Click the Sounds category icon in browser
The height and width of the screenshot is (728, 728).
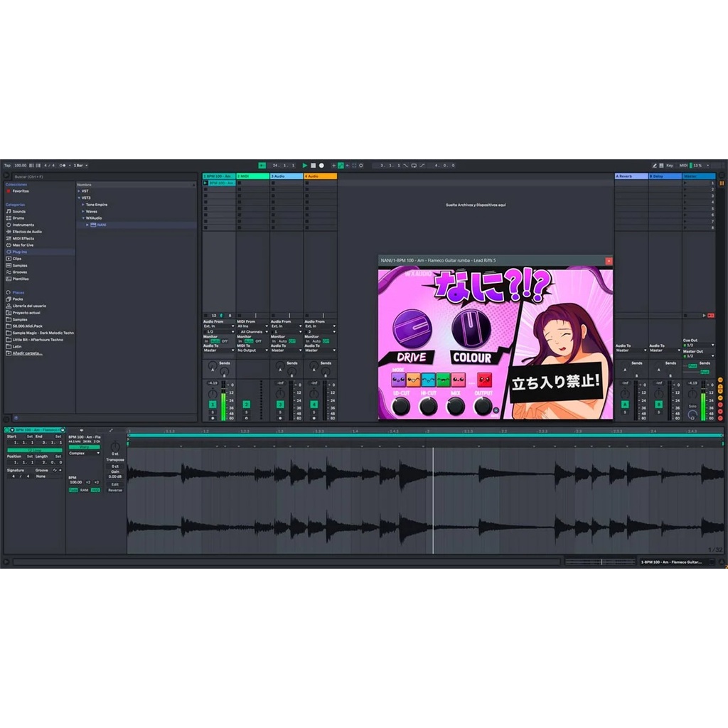pyautogui.click(x=9, y=211)
